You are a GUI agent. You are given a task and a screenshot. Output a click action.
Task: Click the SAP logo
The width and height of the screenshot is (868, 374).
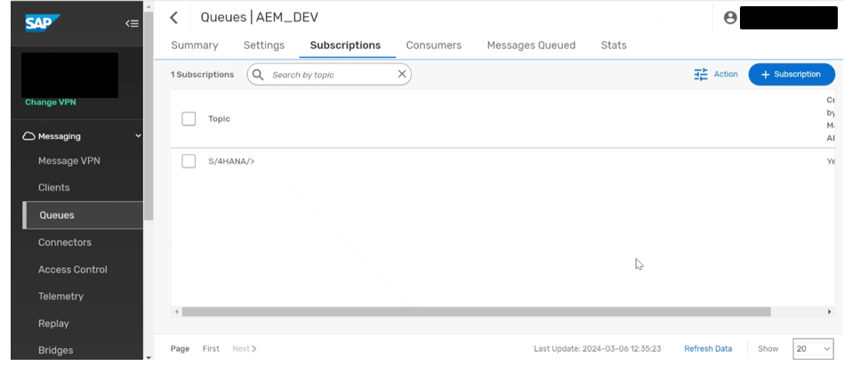(42, 23)
